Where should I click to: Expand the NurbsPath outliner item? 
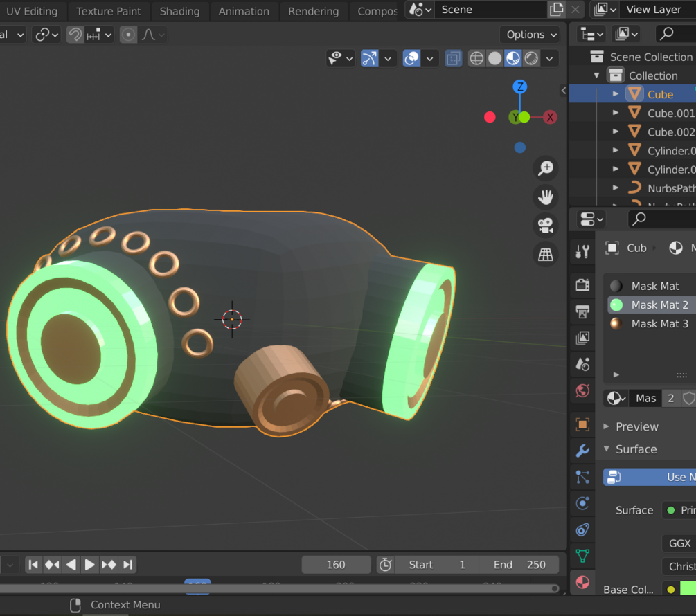click(615, 188)
